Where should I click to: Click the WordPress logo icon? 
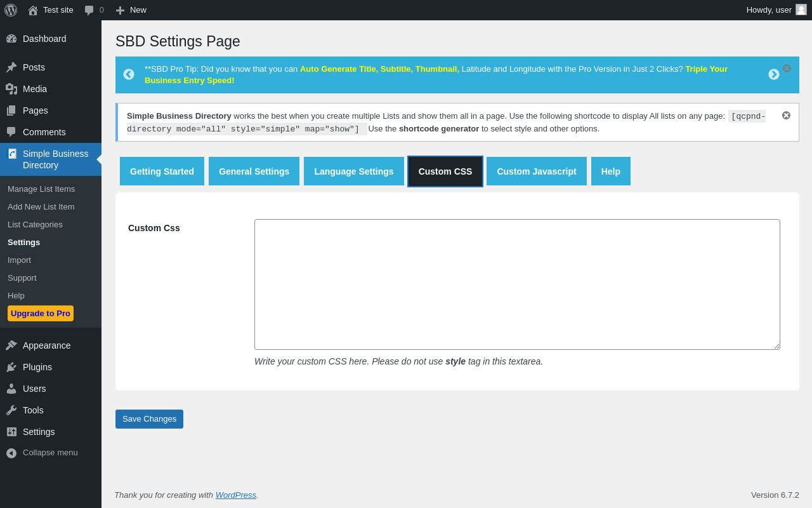[x=11, y=10]
